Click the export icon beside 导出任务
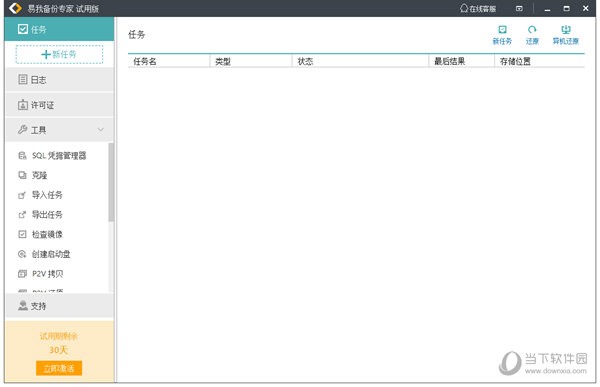 pyautogui.click(x=22, y=215)
